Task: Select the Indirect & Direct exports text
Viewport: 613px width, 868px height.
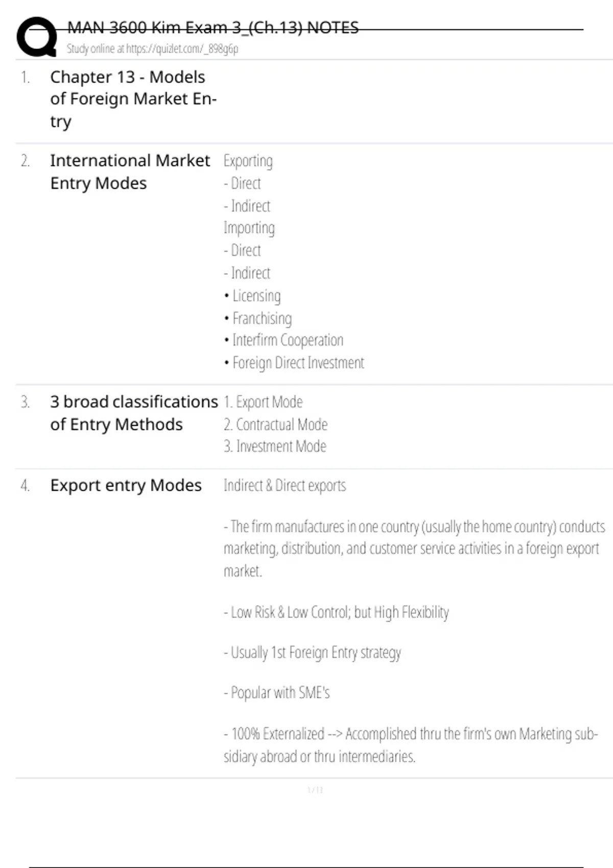Action: 285,486
